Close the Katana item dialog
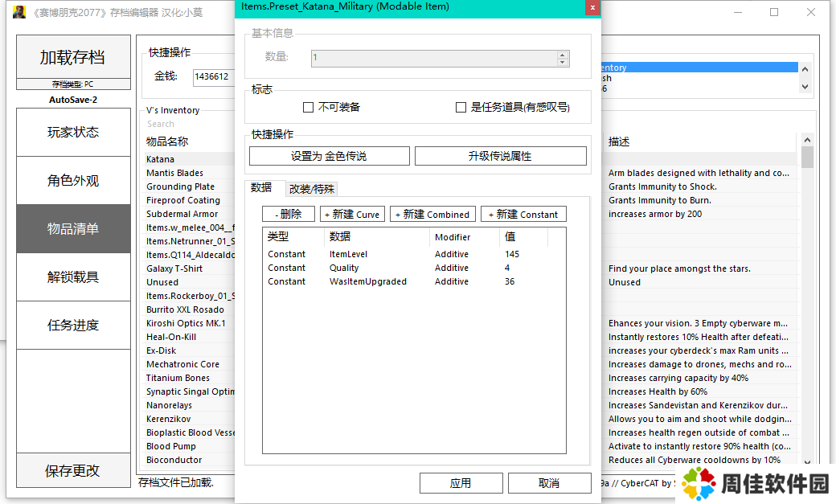This screenshot has width=836, height=504. click(592, 7)
